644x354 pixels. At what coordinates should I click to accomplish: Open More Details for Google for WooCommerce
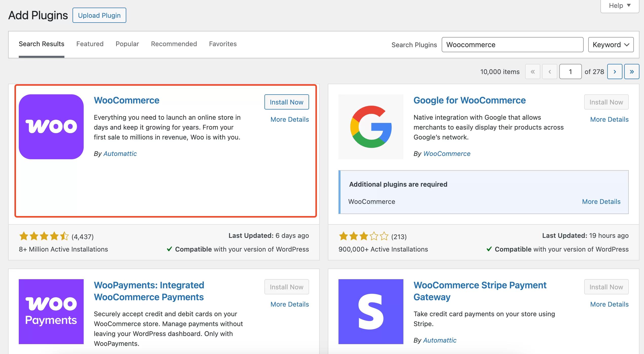(x=610, y=119)
